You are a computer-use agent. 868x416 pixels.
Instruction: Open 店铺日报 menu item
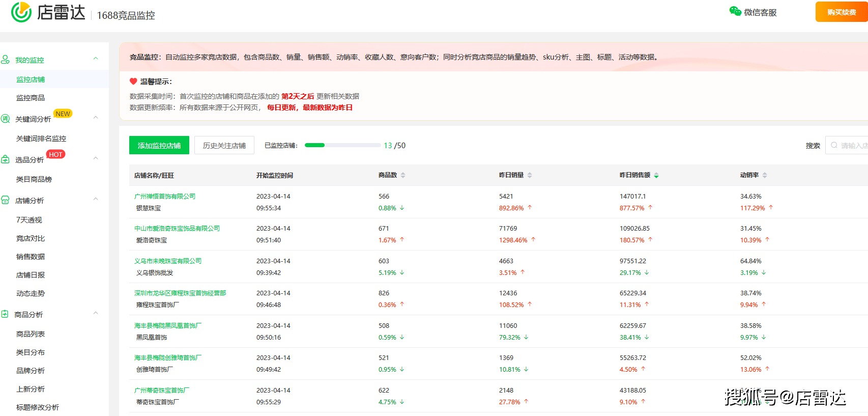[x=31, y=275]
